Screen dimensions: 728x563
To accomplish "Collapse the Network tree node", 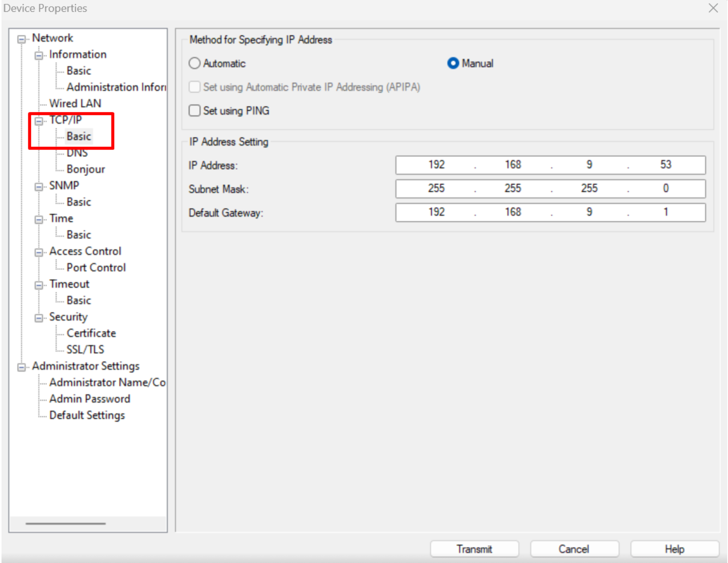I will coord(22,39).
